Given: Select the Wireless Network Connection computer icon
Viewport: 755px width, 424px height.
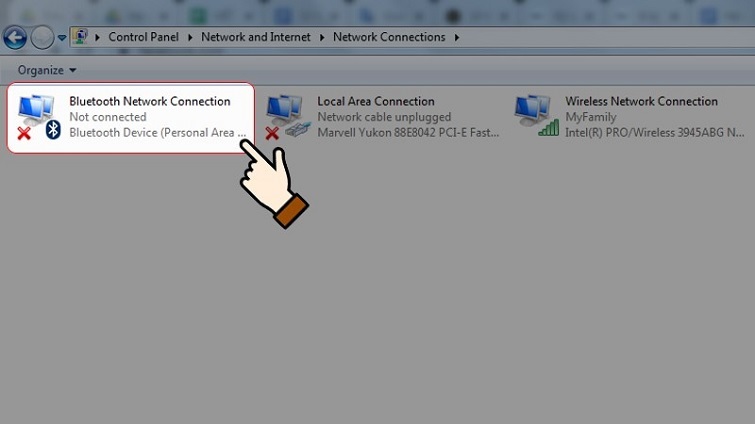Looking at the screenshot, I should click(533, 109).
